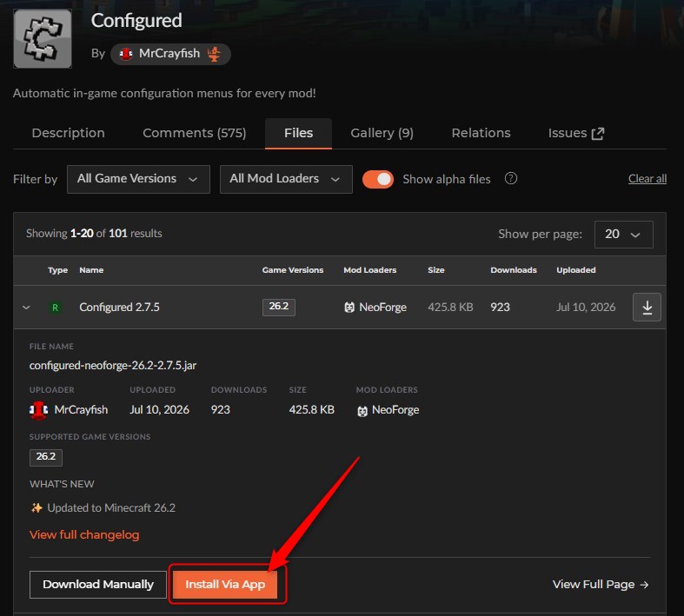Click the View full changelog link

click(84, 534)
